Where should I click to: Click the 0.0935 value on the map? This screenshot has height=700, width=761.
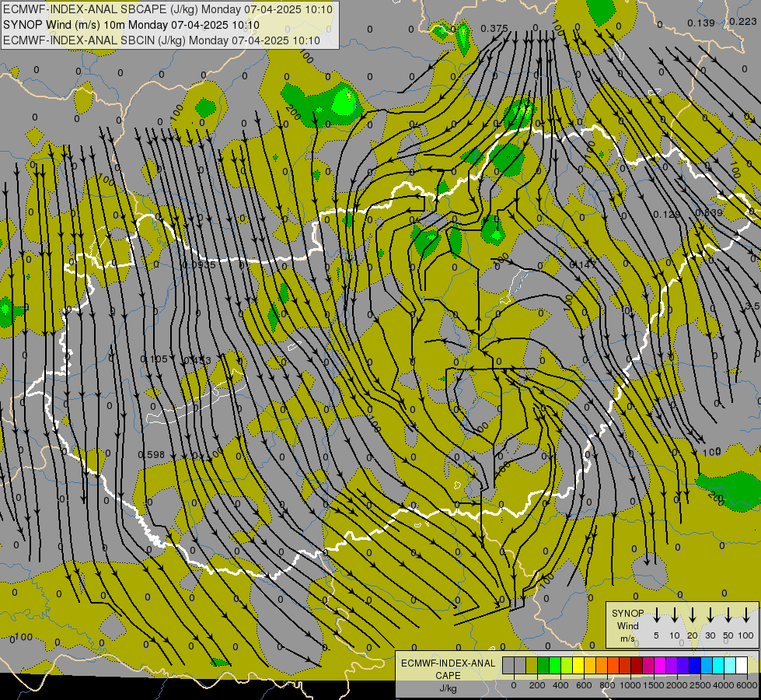(x=200, y=265)
